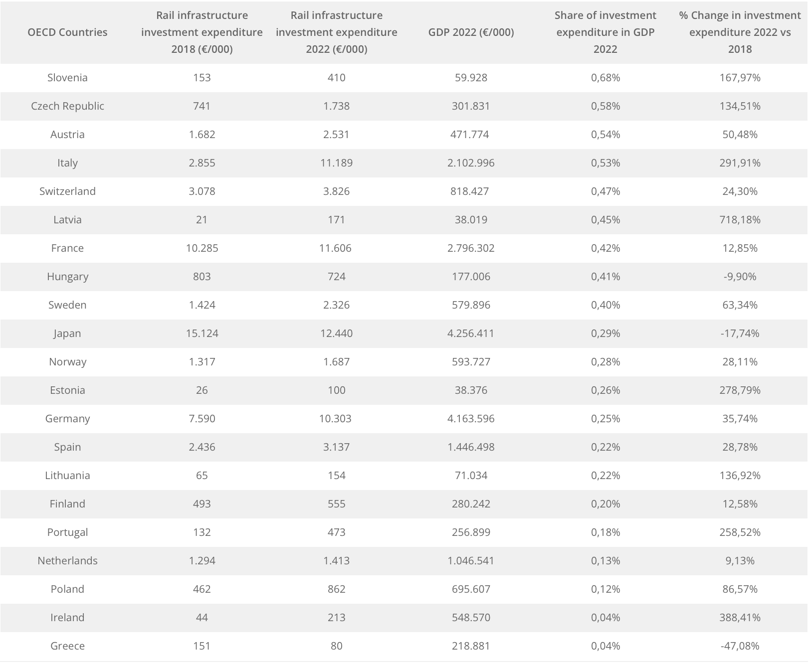Click Portugal's 2022 investment value 473
This screenshot has height=672, width=809.
pos(337,532)
